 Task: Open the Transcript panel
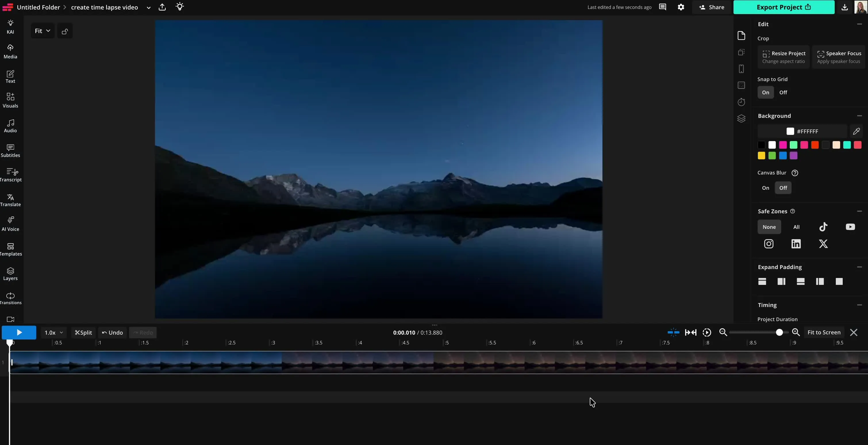pyautogui.click(x=10, y=175)
